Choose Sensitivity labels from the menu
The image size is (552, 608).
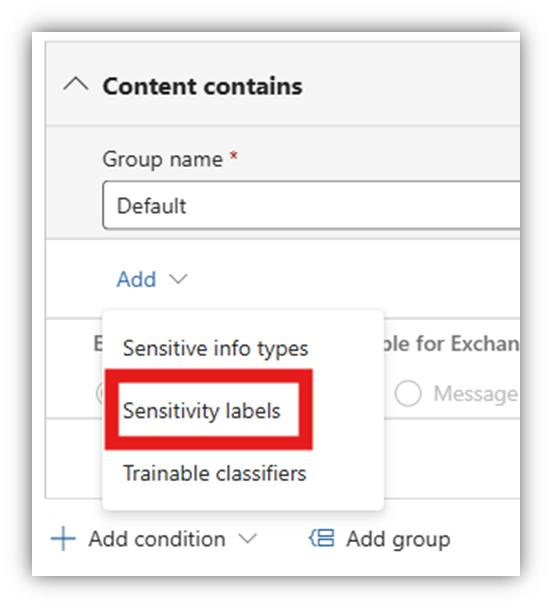pyautogui.click(x=202, y=411)
